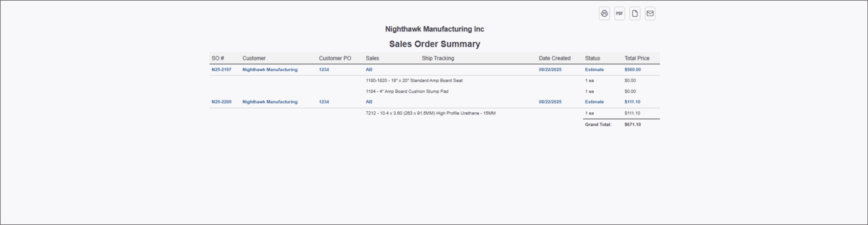This screenshot has width=868, height=225.
Task: Click the blank document export icon
Action: [x=635, y=14]
